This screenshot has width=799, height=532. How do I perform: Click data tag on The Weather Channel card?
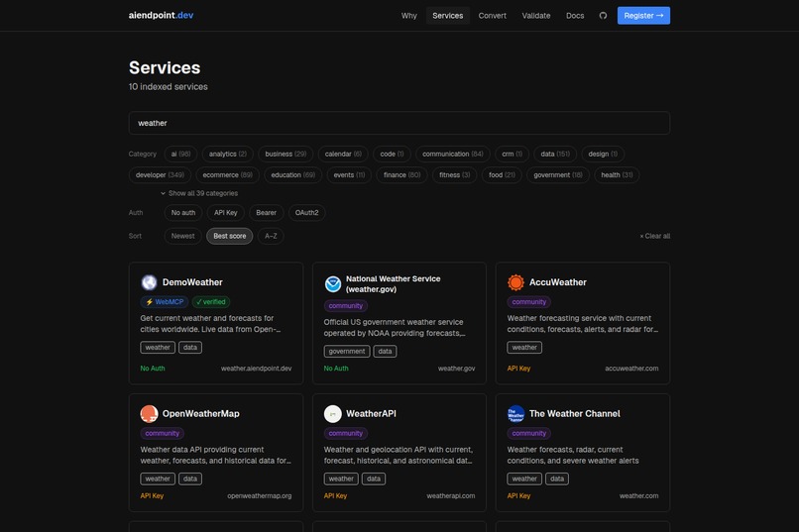[557, 479]
